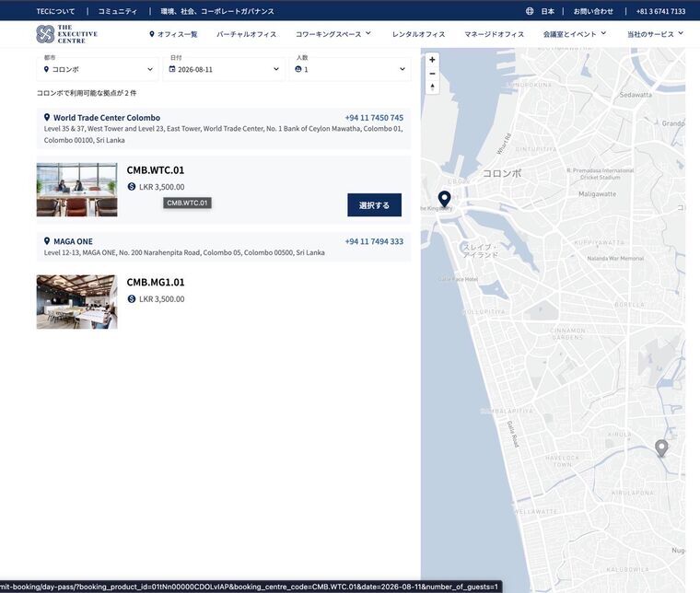Click 選択する button for CMB.WTC.01
Screen dimensions: 700x593
click(x=374, y=205)
